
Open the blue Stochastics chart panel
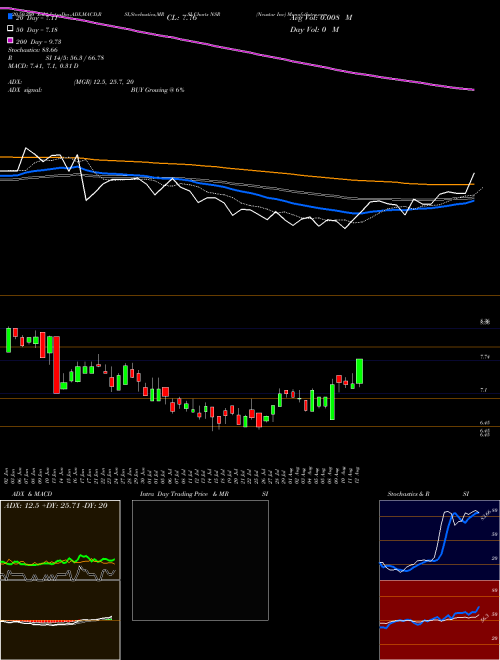[439, 540]
